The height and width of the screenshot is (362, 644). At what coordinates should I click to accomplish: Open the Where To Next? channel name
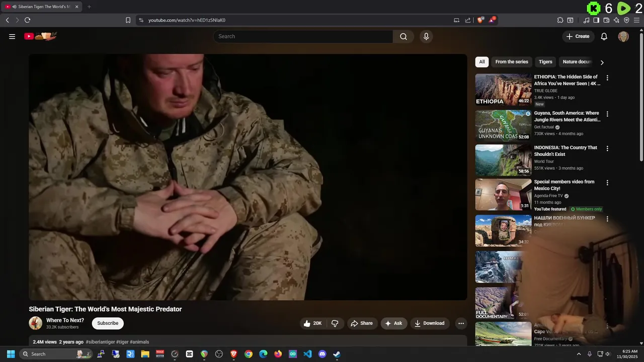(65, 320)
